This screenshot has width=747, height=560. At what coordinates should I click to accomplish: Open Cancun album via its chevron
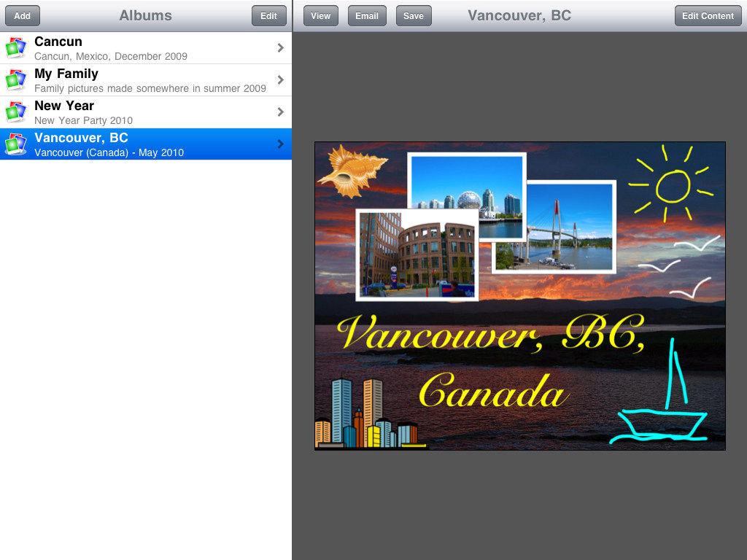281,47
